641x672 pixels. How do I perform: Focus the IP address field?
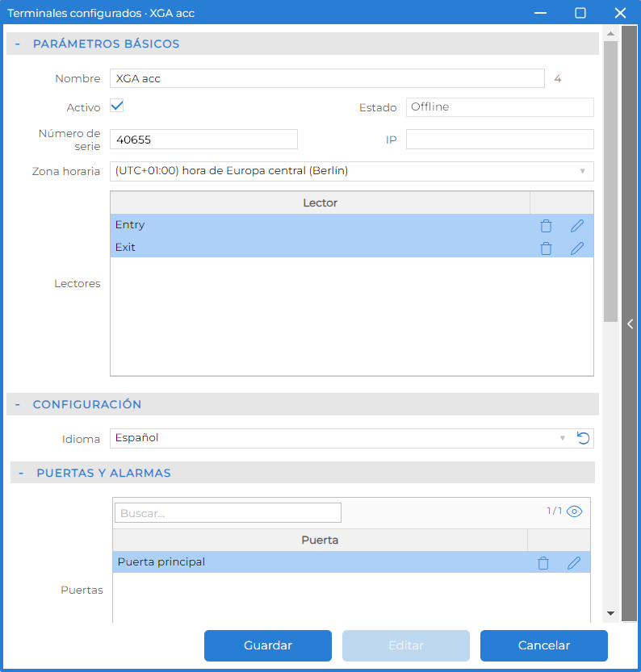(x=500, y=140)
